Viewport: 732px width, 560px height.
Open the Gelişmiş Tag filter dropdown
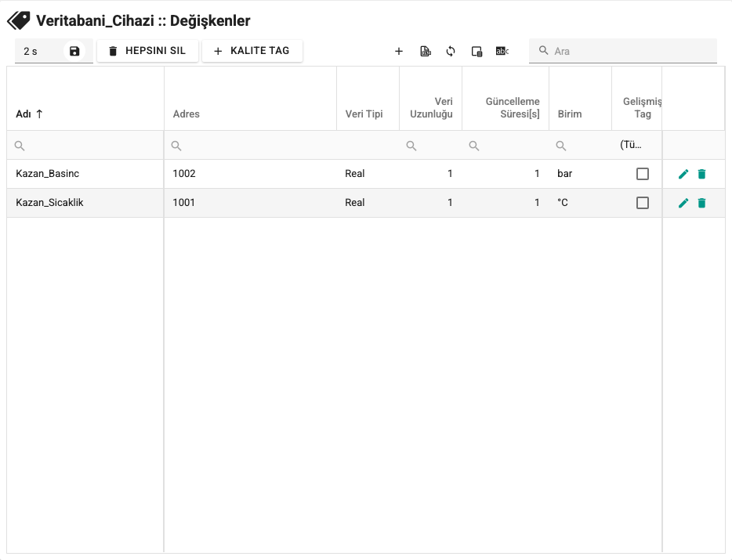[x=636, y=145]
